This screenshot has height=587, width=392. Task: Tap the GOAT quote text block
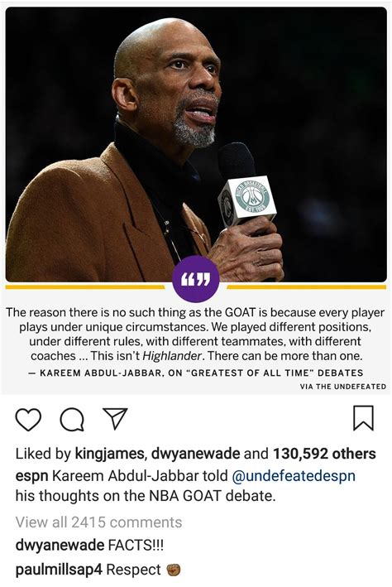196,334
